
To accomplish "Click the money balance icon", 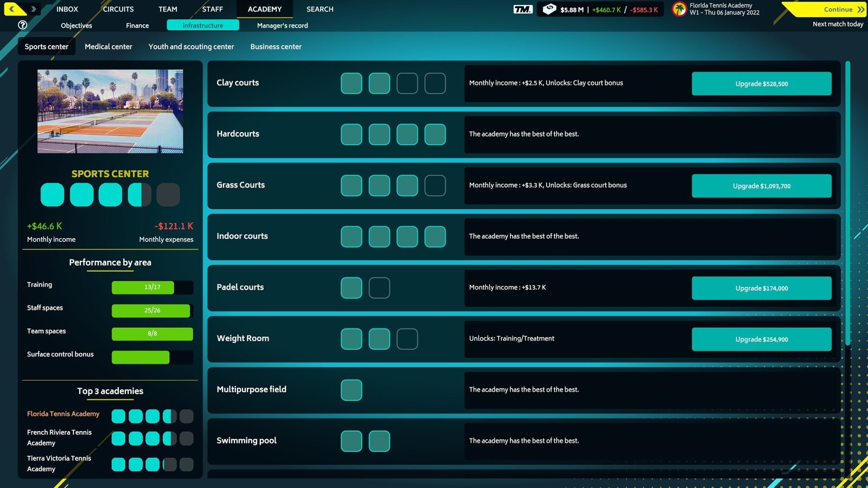I will [x=549, y=9].
